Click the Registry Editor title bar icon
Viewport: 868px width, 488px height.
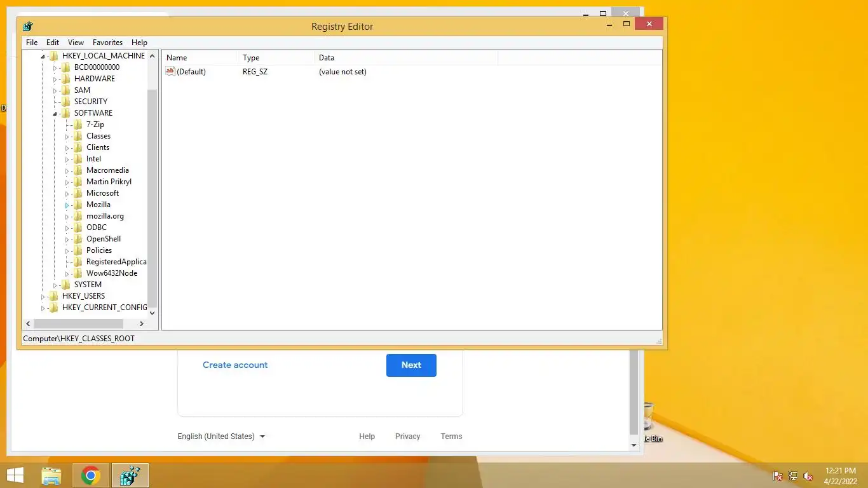27,27
